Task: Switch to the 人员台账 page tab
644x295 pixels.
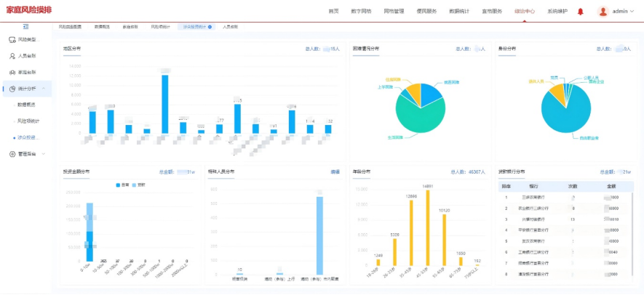Action: point(230,26)
